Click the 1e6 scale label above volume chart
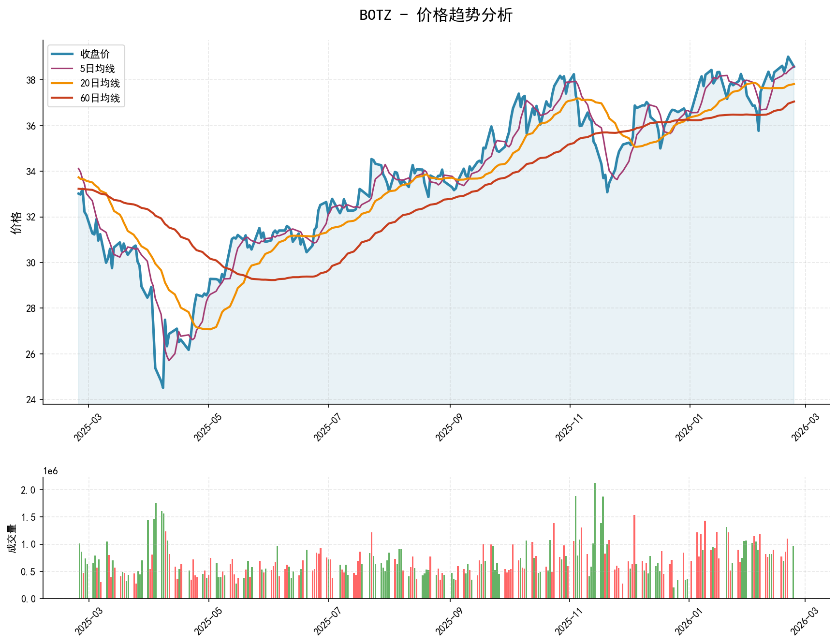Screen dimensions: 837x644 coord(50,471)
